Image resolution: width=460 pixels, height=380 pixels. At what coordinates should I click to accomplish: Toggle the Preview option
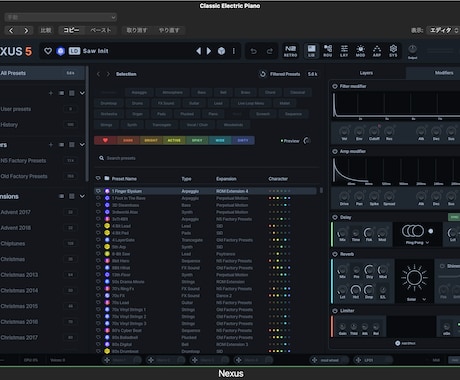click(x=290, y=141)
